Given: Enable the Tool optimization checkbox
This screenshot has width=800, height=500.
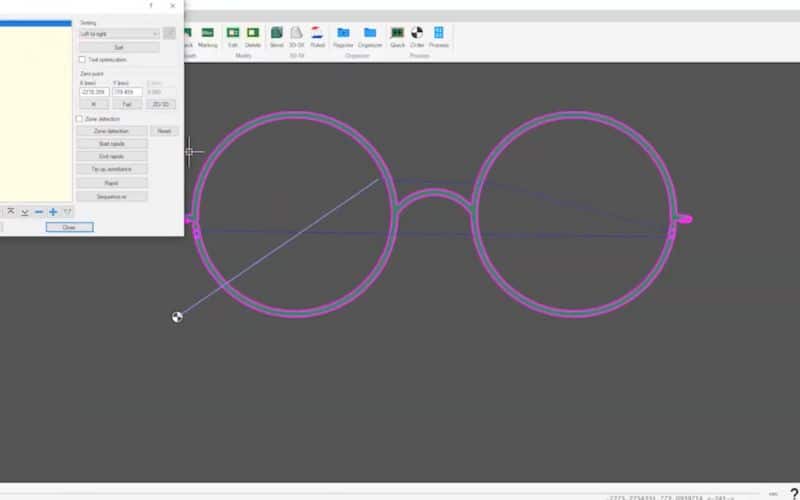Looking at the screenshot, I should coord(81,60).
